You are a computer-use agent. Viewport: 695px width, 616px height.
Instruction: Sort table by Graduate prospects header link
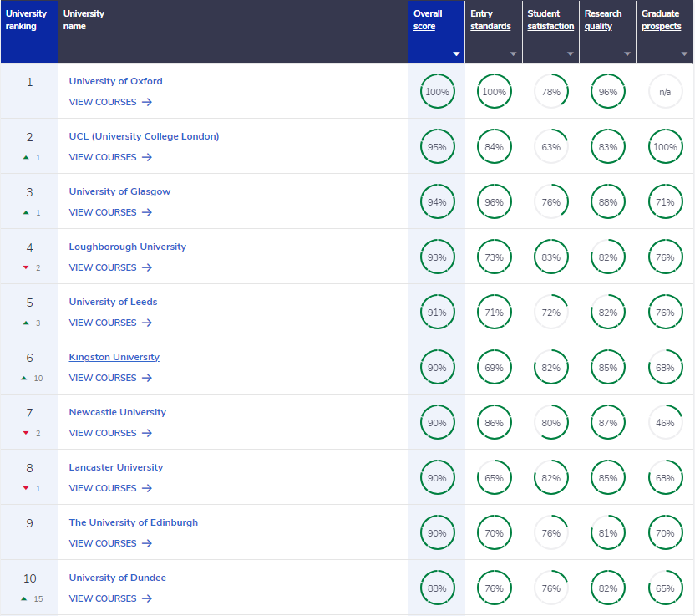(662, 20)
